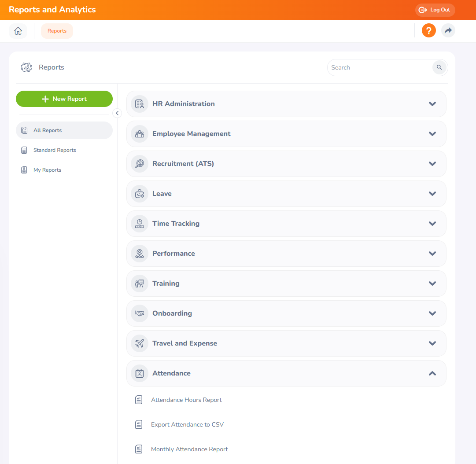
Task: Click the Leave section title
Action: click(162, 194)
